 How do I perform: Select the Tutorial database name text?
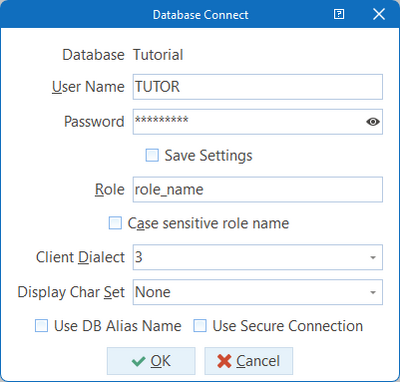pos(158,55)
